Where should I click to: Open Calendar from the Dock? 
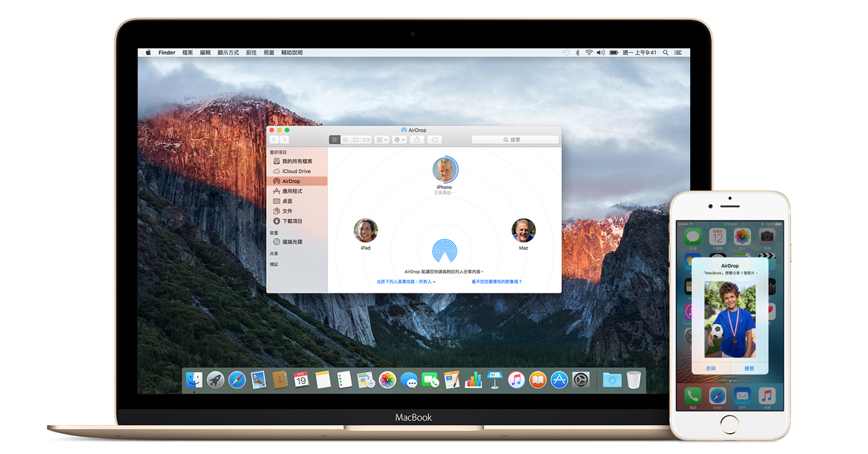[302, 380]
